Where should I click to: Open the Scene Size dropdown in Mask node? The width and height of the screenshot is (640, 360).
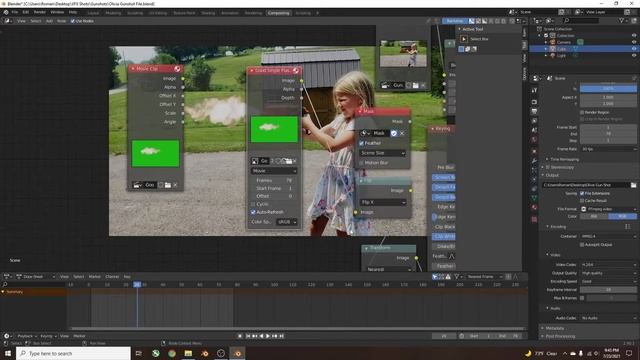click(382, 153)
